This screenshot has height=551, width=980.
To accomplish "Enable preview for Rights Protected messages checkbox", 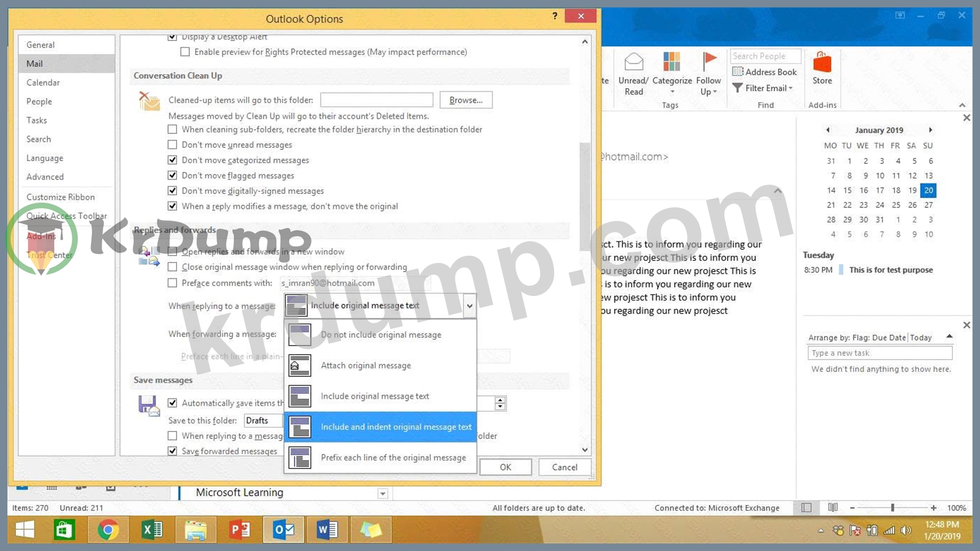I will point(185,52).
